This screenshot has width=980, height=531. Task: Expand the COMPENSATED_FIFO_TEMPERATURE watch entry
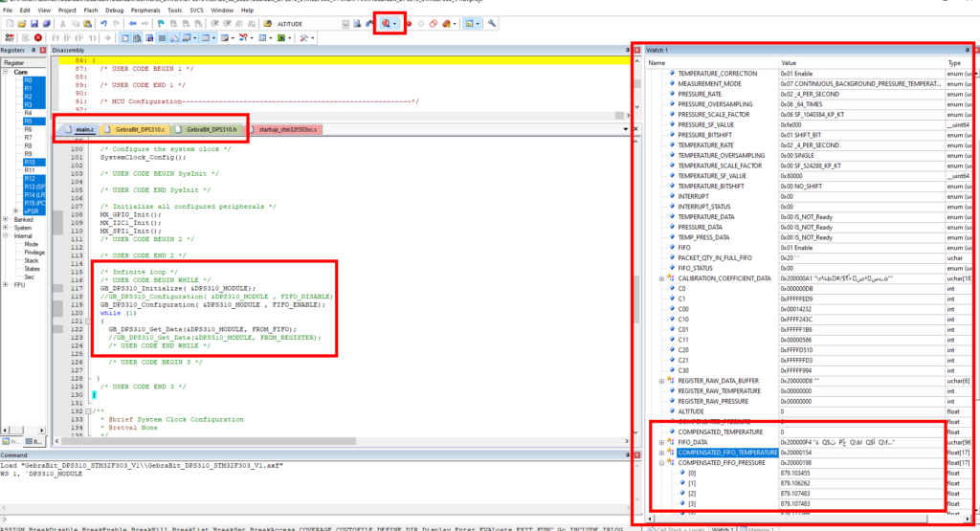click(x=662, y=453)
